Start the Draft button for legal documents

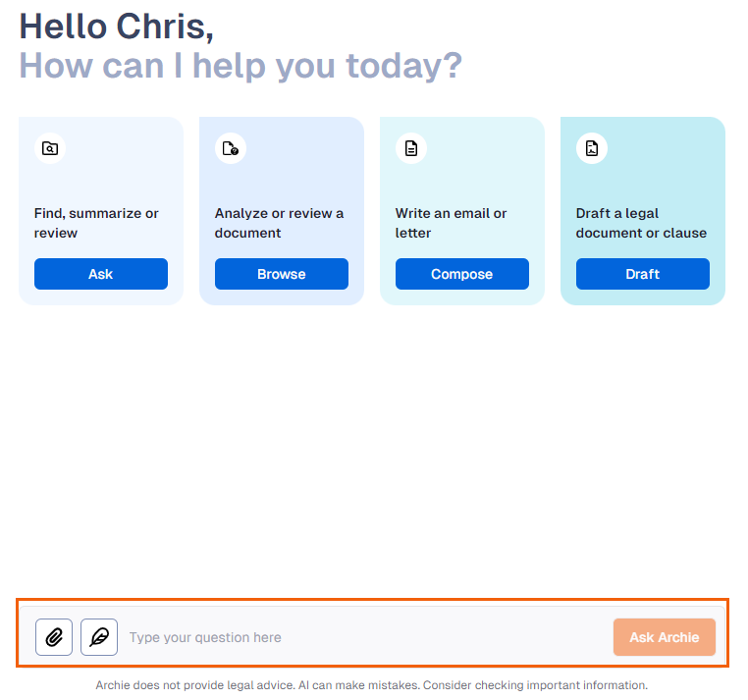pos(643,274)
